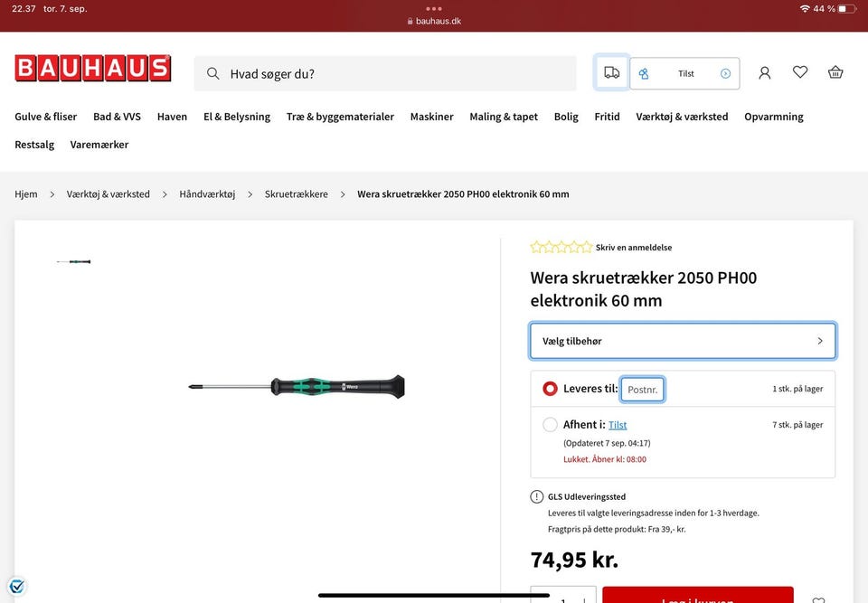The height and width of the screenshot is (603, 868).
Task: Open the 'Opvarmning' menu
Action: coord(774,117)
